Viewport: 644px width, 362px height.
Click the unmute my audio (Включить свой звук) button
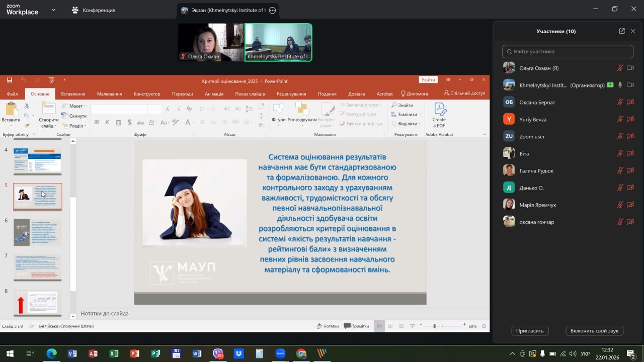coord(594,330)
